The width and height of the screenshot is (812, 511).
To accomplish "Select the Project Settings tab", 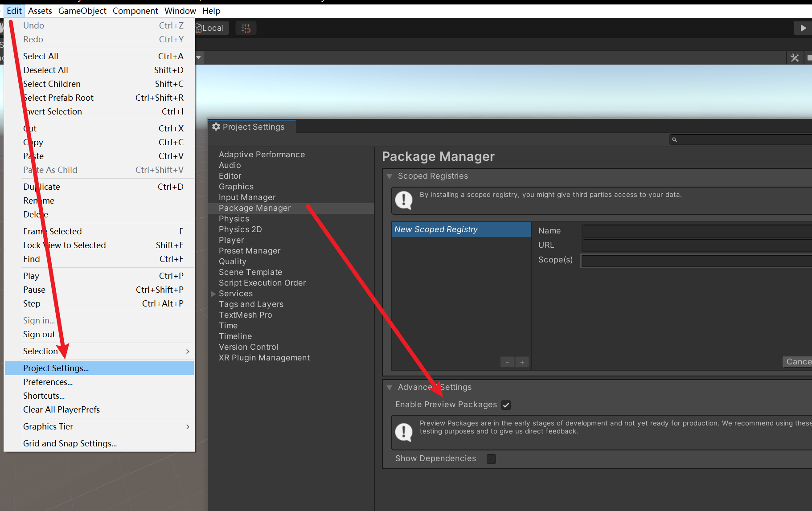I will (x=252, y=127).
